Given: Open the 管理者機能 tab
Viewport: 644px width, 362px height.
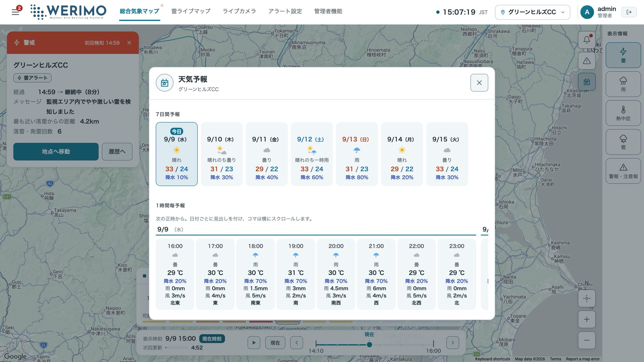Looking at the screenshot, I should pyautogui.click(x=328, y=11).
